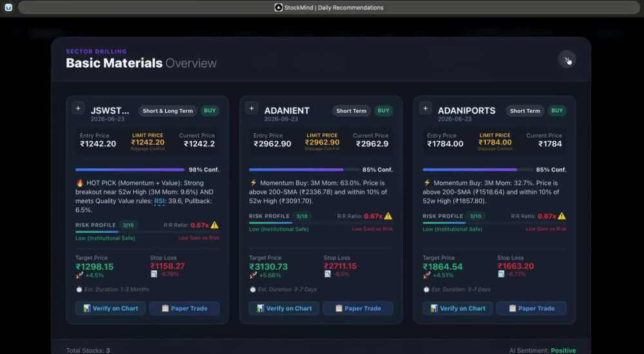Click the StockMind logo icon in title bar
This screenshot has width=644, height=354.
[278, 7]
